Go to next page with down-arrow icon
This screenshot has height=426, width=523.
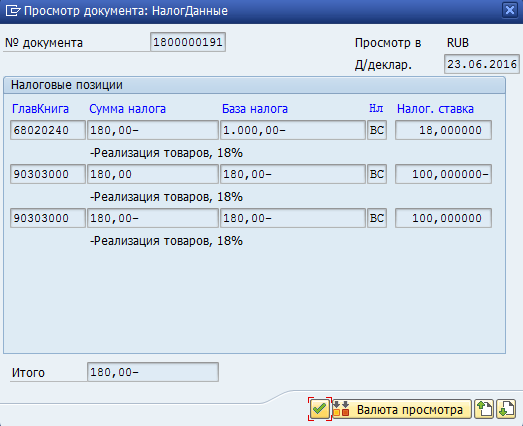pos(506,409)
